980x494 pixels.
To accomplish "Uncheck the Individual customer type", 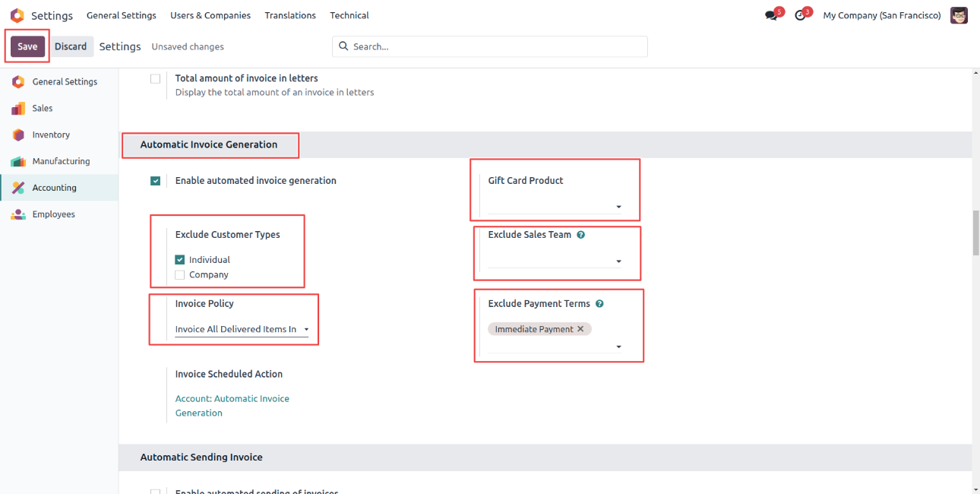I will (180, 260).
